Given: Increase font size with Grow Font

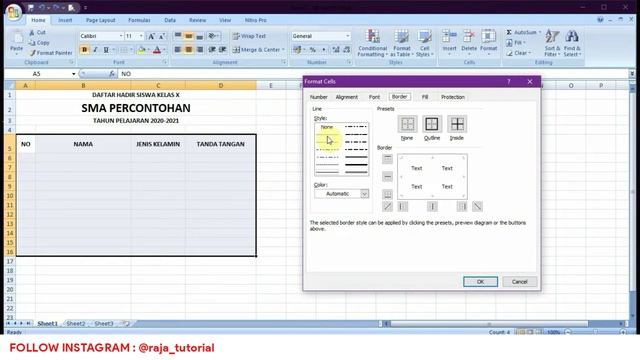Looking at the screenshot, I should tap(151, 36).
